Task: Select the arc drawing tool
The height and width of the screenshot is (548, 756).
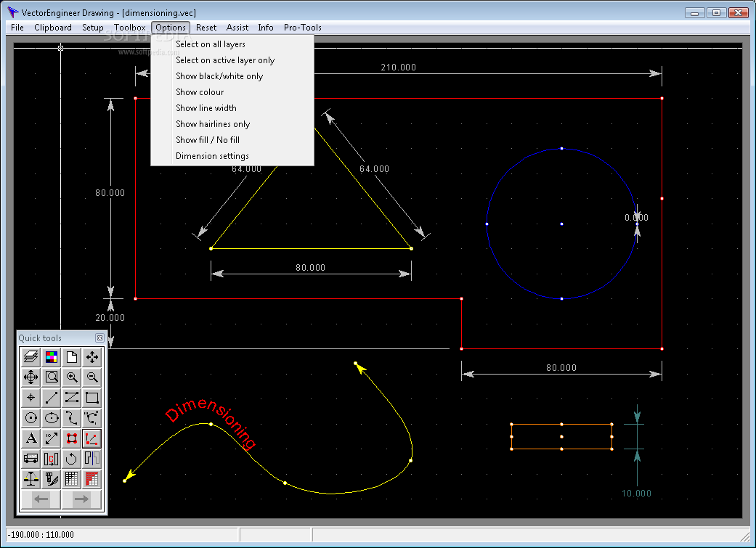Action: click(x=92, y=418)
